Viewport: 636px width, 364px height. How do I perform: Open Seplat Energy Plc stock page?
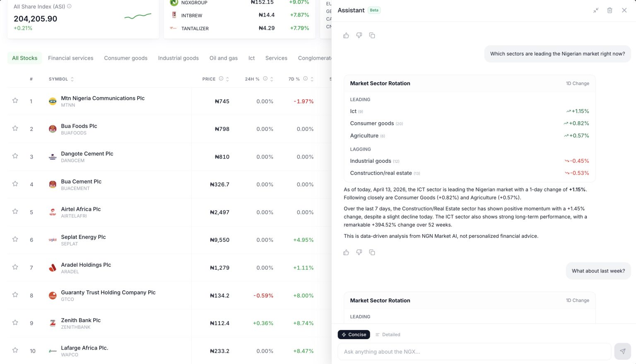83,237
